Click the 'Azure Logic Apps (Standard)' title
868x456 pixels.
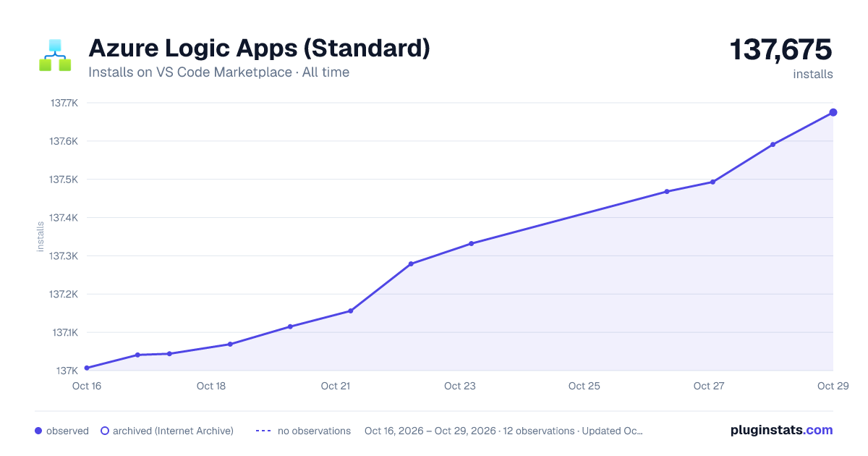point(259,48)
